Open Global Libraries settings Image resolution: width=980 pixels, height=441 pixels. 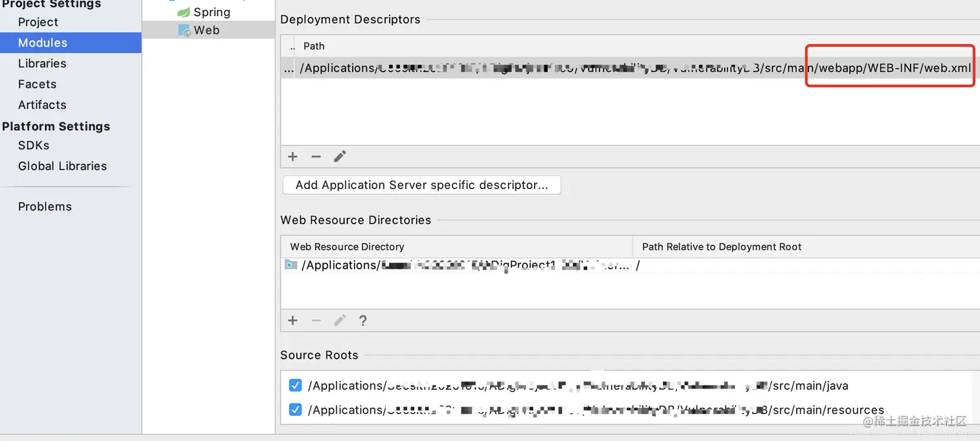62,166
